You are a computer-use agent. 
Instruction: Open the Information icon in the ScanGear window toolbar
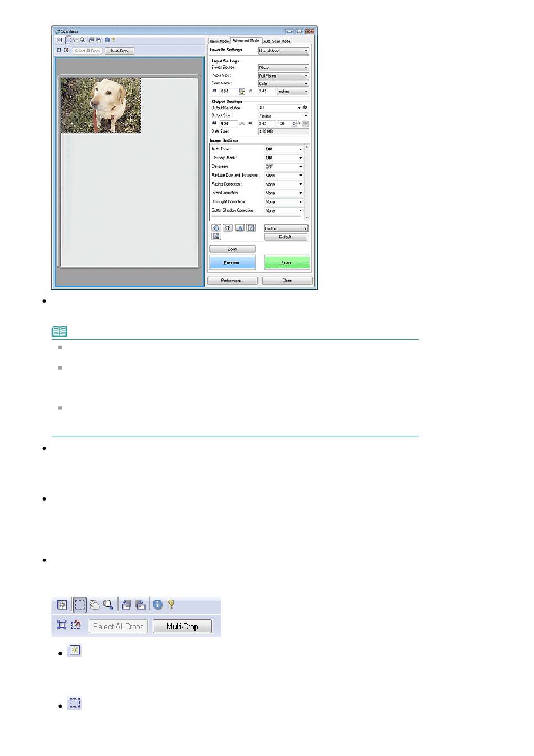pyautogui.click(x=107, y=40)
